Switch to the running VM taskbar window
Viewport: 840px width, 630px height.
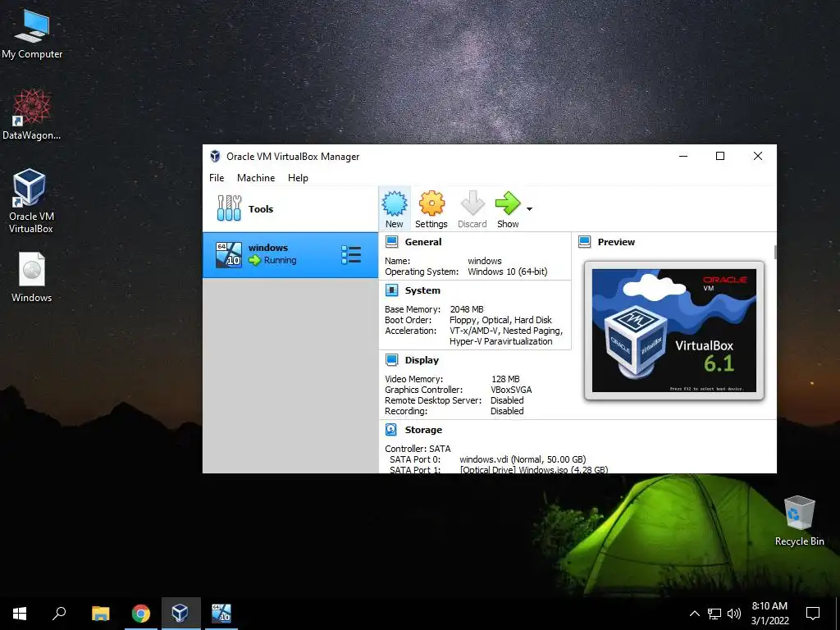click(221, 614)
